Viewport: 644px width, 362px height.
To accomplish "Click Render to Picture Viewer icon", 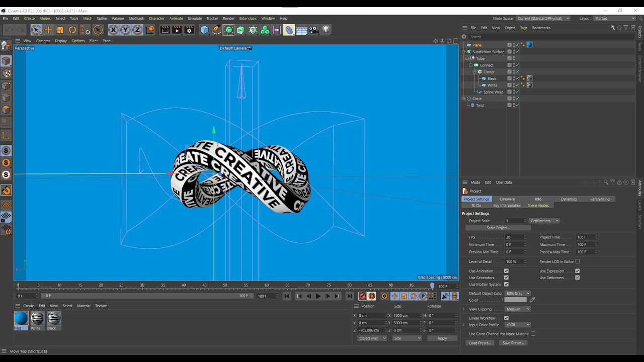I will 177,30.
